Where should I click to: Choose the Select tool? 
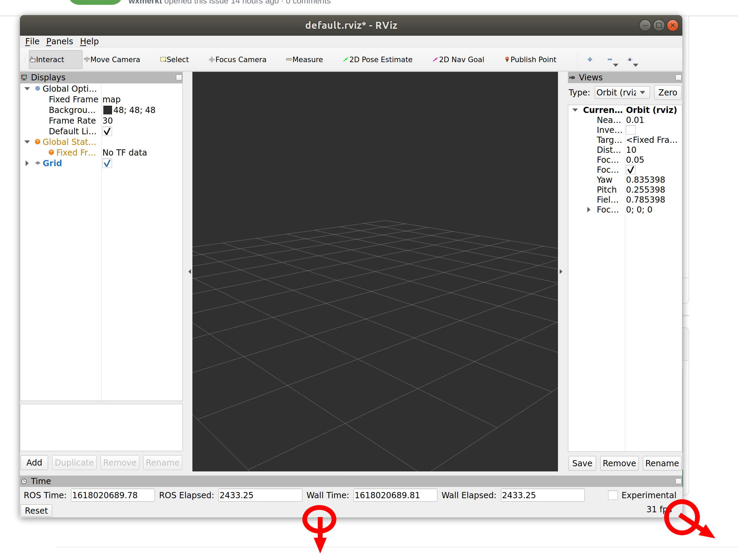[x=175, y=59]
